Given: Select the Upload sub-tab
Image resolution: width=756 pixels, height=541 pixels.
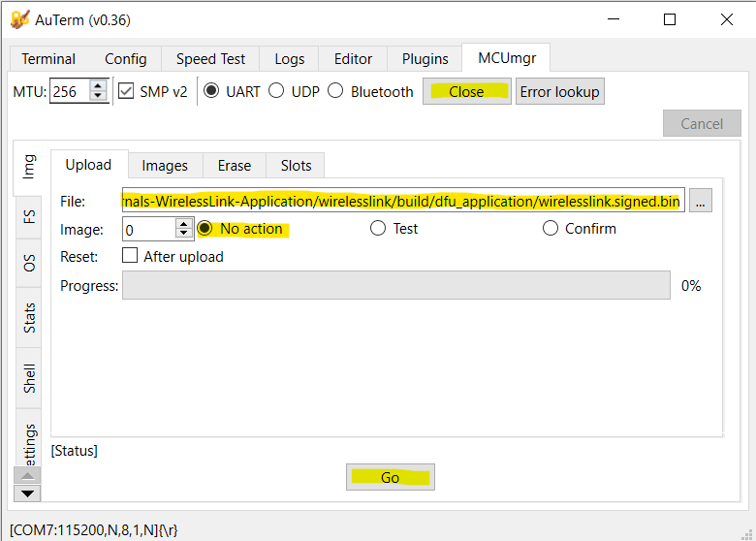Looking at the screenshot, I should click(x=89, y=165).
